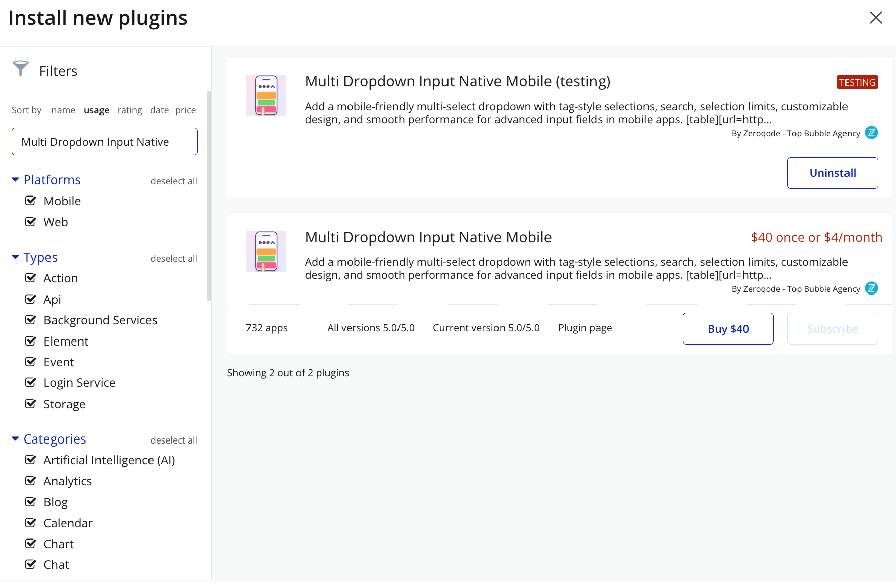Click the testing plugin's phone thumbnail icon
Image resolution: width=896 pixels, height=588 pixels.
click(266, 95)
